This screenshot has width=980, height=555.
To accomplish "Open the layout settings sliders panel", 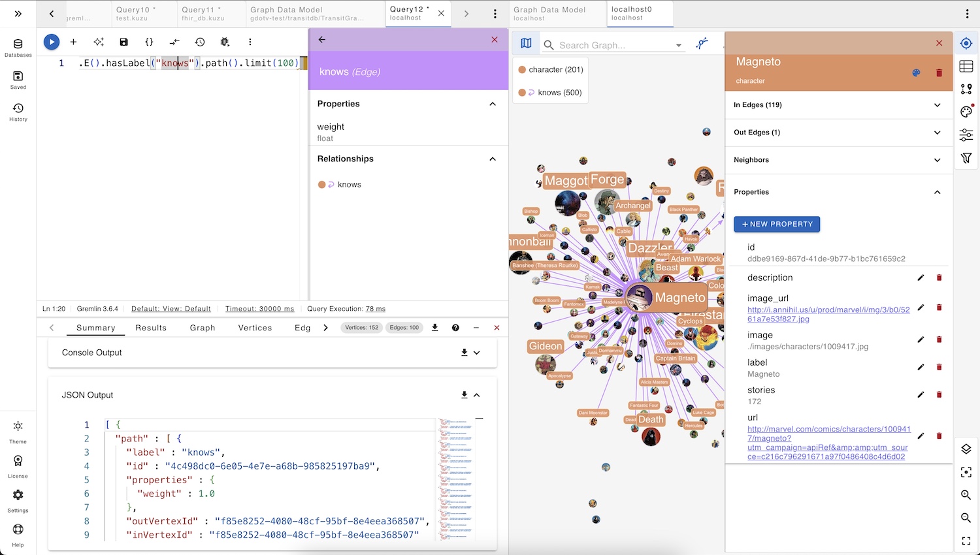I will 966,135.
